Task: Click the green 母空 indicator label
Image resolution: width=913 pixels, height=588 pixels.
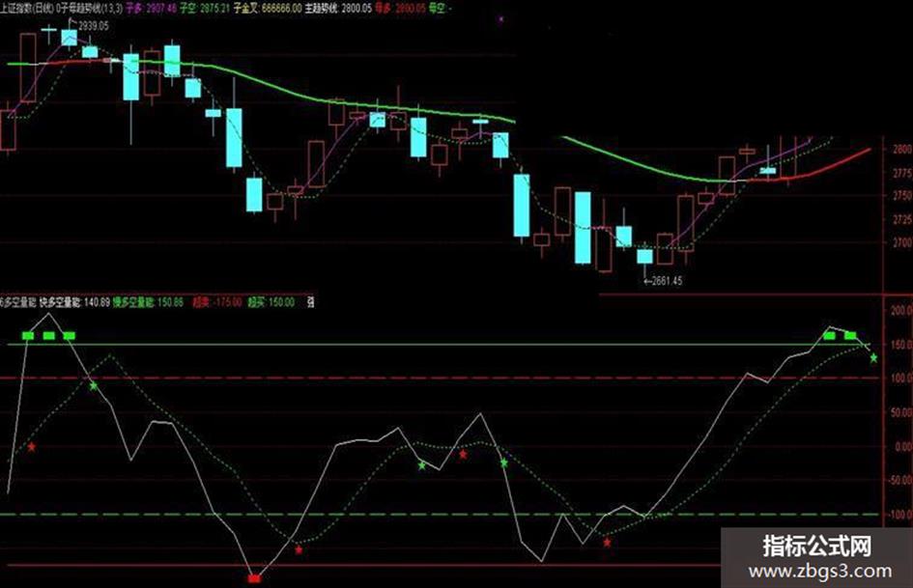Action: 436,9
